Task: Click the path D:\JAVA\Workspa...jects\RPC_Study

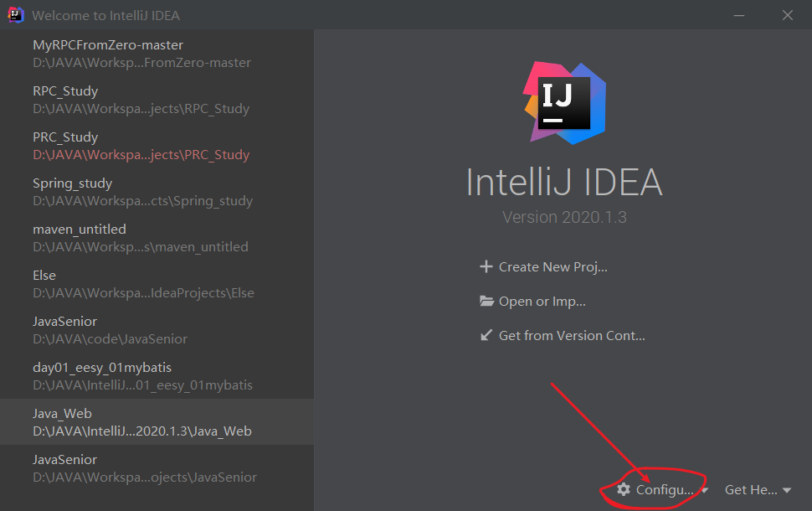Action: (141, 108)
